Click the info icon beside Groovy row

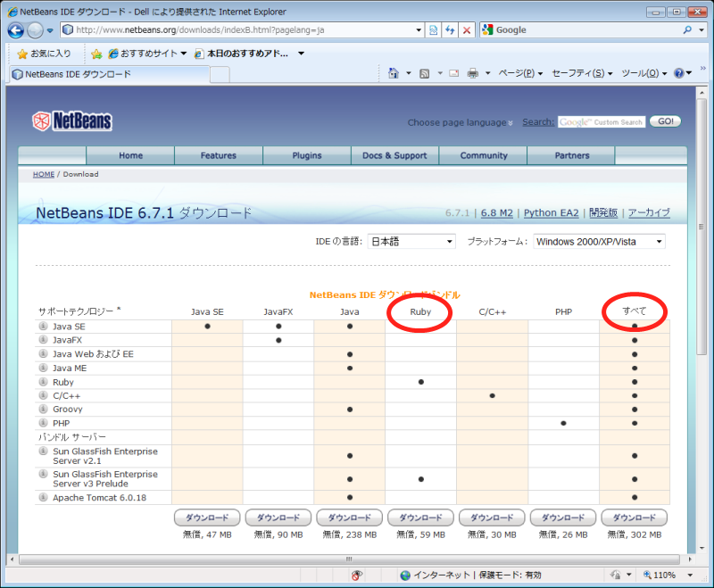point(43,409)
